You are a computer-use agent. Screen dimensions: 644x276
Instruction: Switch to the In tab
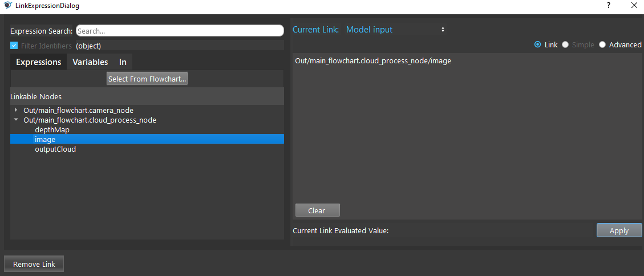(123, 62)
